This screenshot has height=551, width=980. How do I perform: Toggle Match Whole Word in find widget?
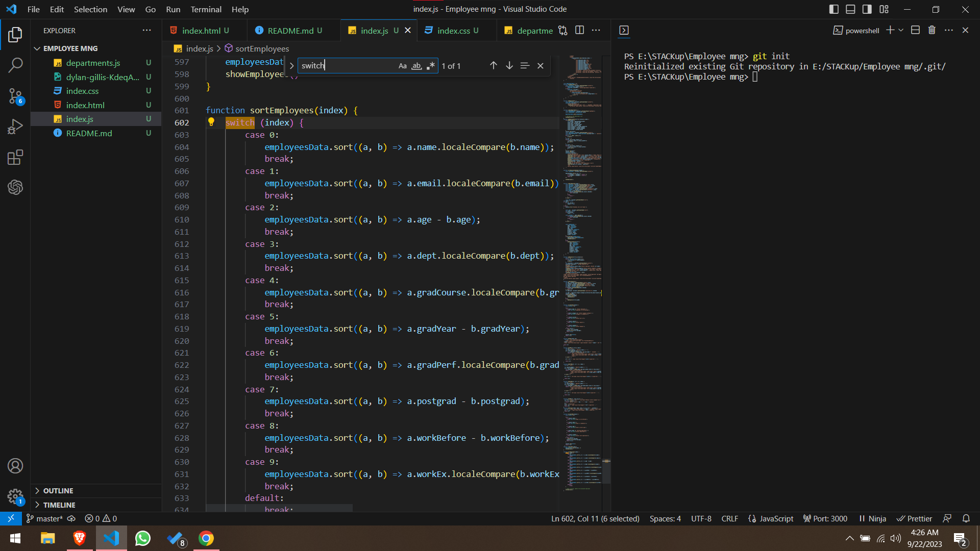pos(416,66)
